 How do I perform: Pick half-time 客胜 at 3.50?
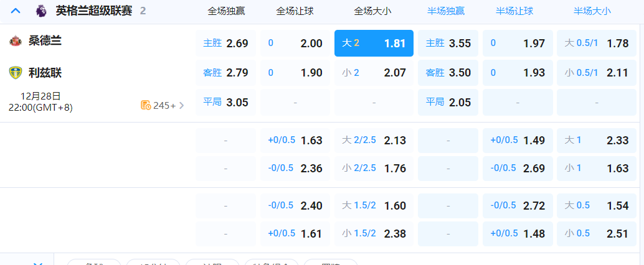coord(448,73)
